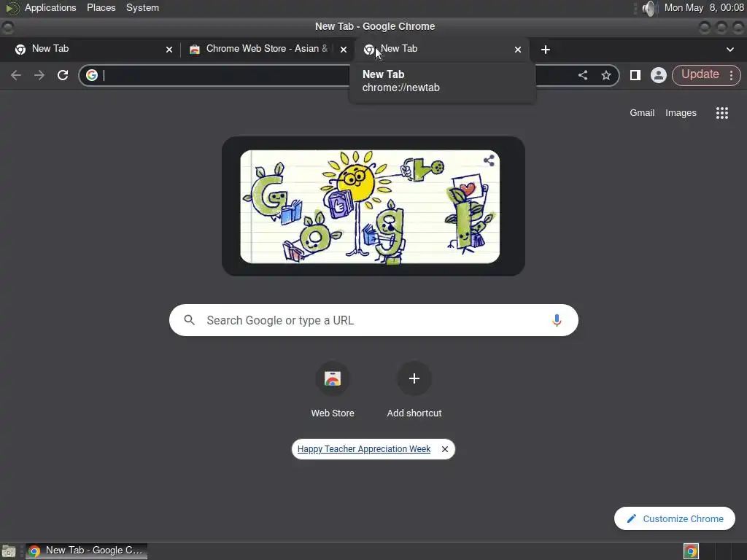Close the active New Tab tab
This screenshot has width=747, height=560.
click(518, 50)
